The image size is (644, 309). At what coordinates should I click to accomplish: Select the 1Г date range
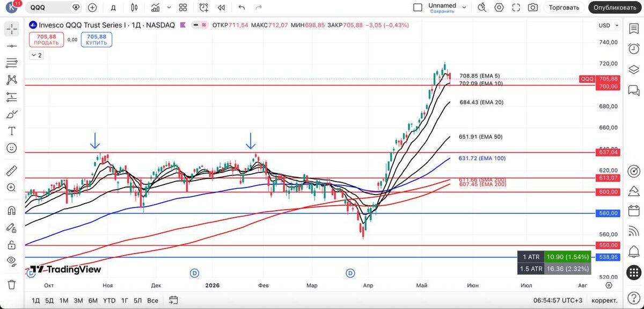click(125, 300)
